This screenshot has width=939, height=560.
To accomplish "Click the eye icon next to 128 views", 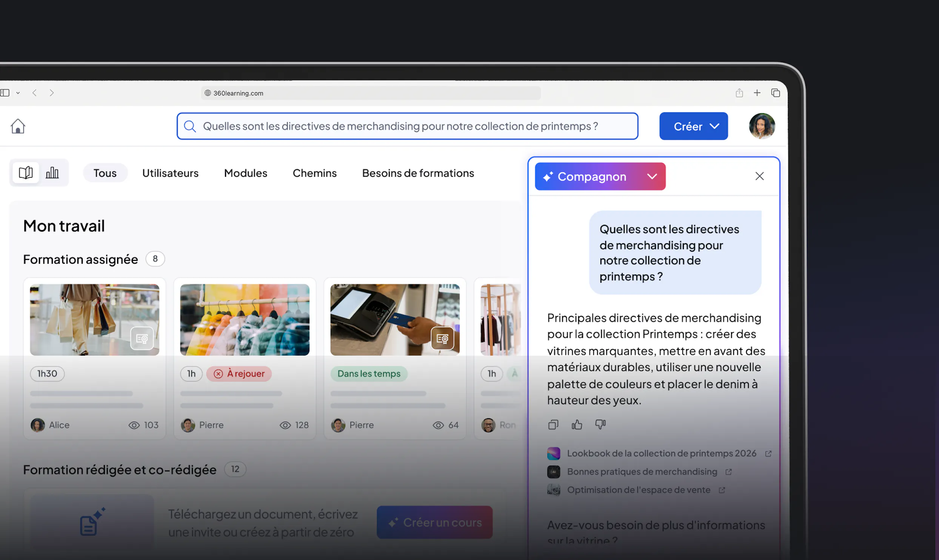I will point(285,425).
